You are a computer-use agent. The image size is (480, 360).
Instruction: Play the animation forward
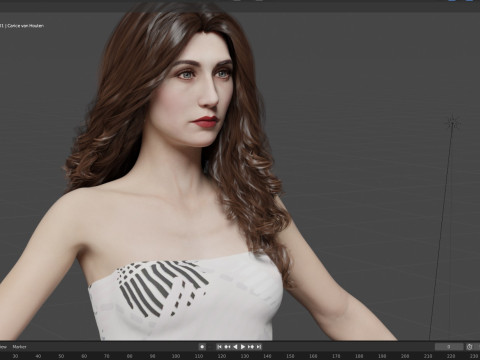coord(243,347)
